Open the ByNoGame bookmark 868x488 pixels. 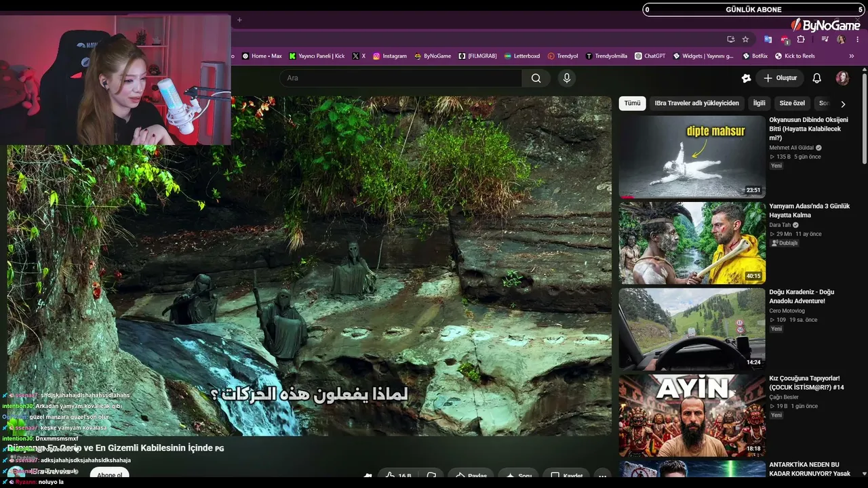click(433, 56)
